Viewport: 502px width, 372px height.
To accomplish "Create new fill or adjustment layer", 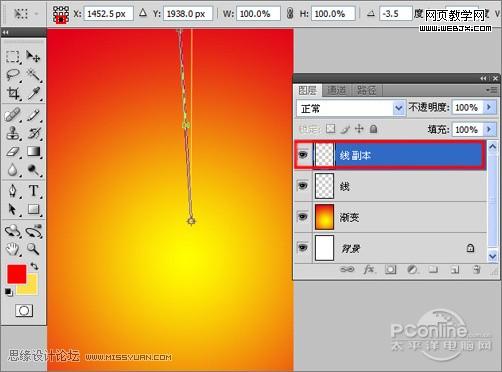I will tap(412, 269).
